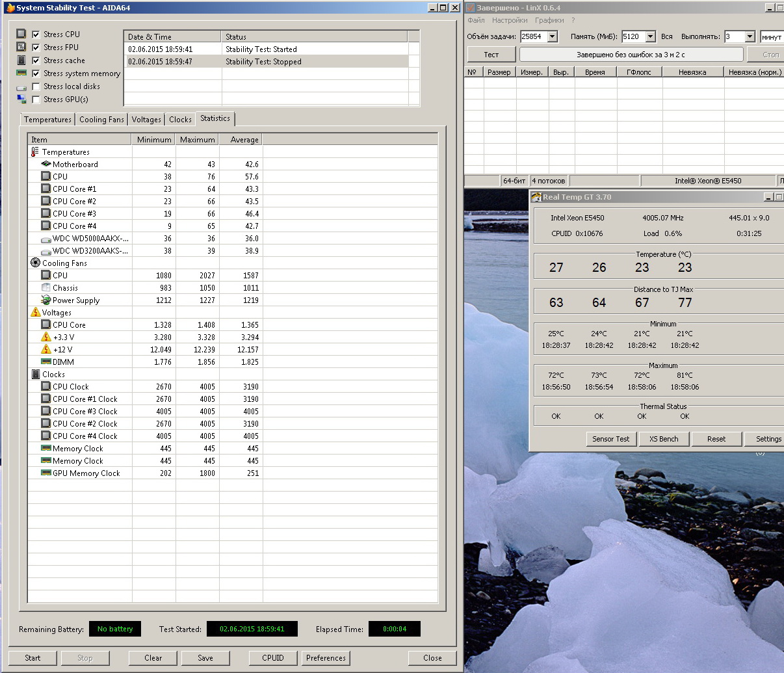Click the +3.3 V warning icon
Viewport: 784px width, 673px height.
(x=46, y=337)
